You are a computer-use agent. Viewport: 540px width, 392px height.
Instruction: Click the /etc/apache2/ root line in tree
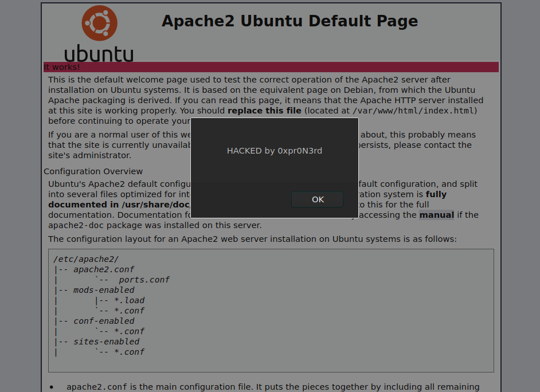click(86, 259)
